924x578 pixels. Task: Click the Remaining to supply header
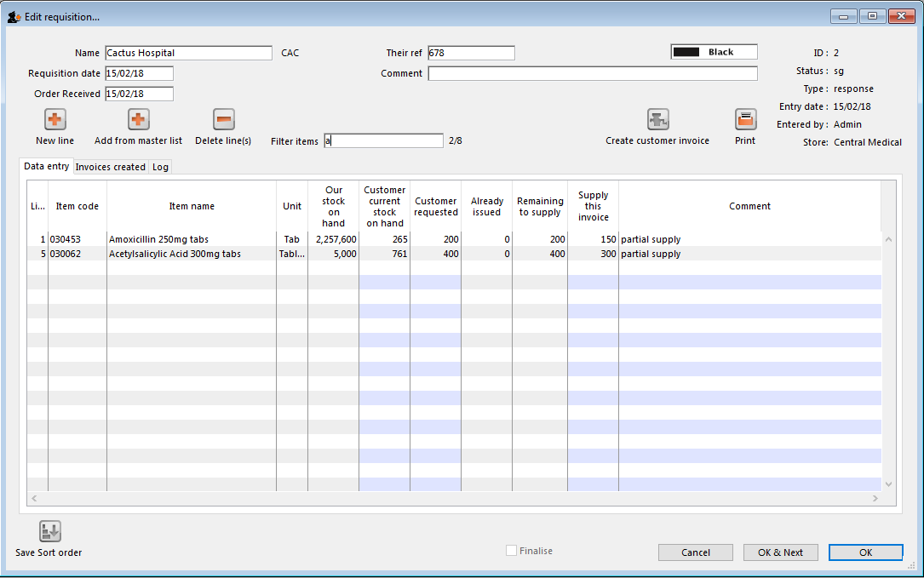click(540, 206)
